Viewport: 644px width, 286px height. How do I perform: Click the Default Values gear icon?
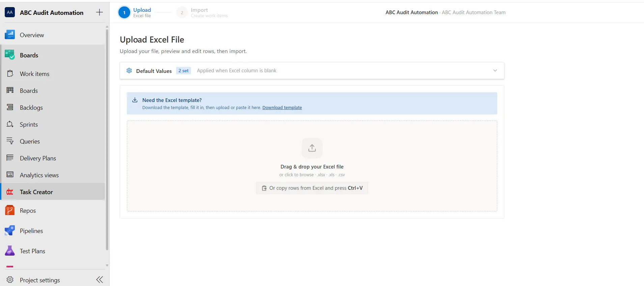tap(129, 71)
